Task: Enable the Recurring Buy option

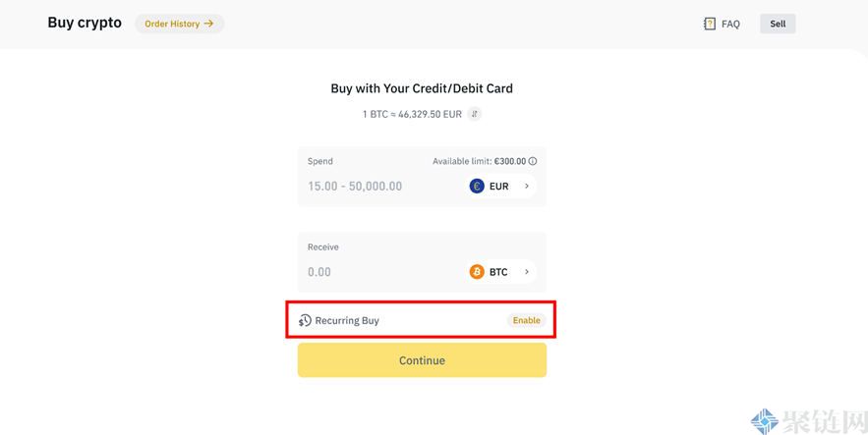Action: (x=526, y=321)
